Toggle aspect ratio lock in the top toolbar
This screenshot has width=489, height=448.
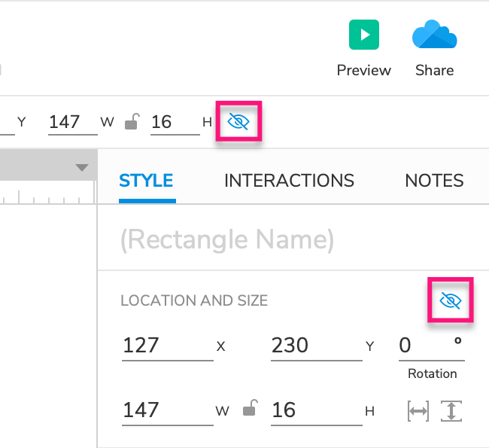132,121
